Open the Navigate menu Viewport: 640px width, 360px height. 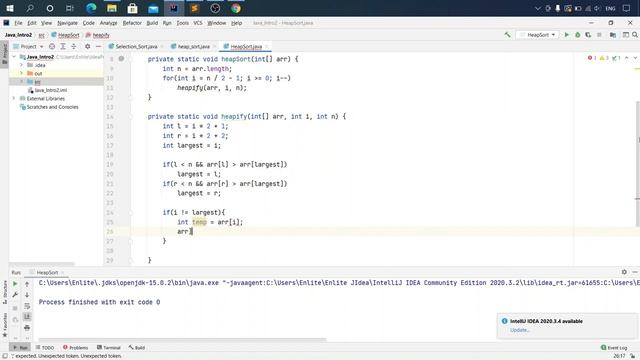tap(67, 23)
